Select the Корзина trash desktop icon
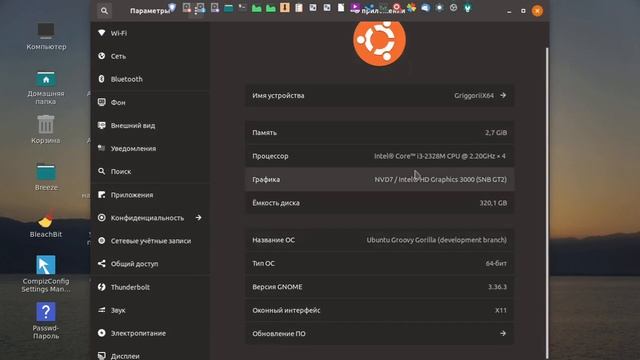The image size is (640, 360). (46, 129)
